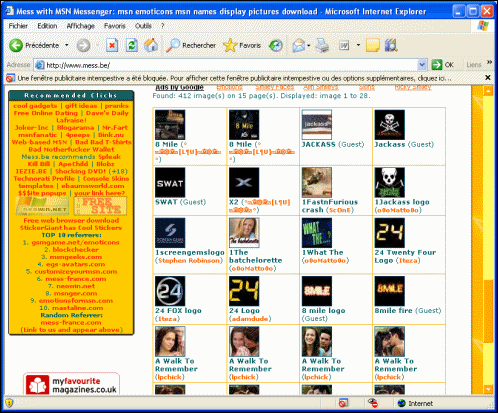Viewport: 498px width, 413px height.
Task: Open the Fichier menu
Action: tap(18, 26)
